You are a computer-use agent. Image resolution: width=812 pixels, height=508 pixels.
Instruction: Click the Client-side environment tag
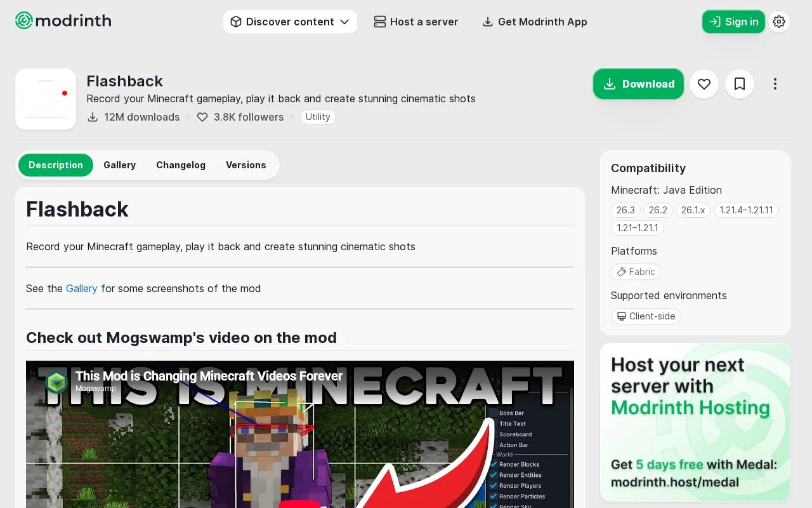(646, 316)
